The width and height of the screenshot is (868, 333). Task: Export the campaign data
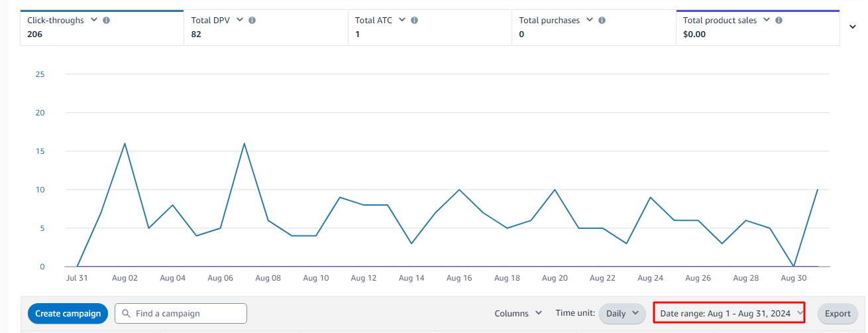[x=838, y=313]
